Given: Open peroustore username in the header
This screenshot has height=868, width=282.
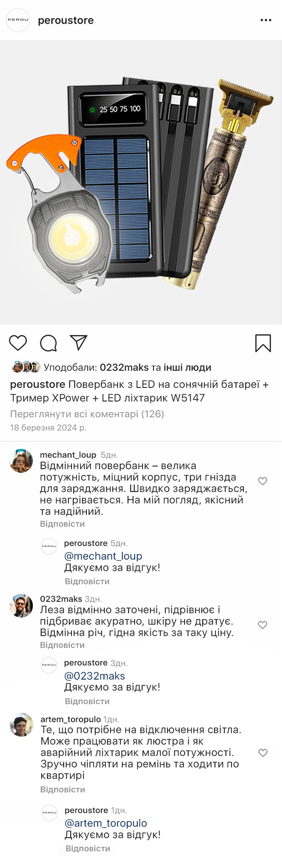Looking at the screenshot, I should [66, 21].
